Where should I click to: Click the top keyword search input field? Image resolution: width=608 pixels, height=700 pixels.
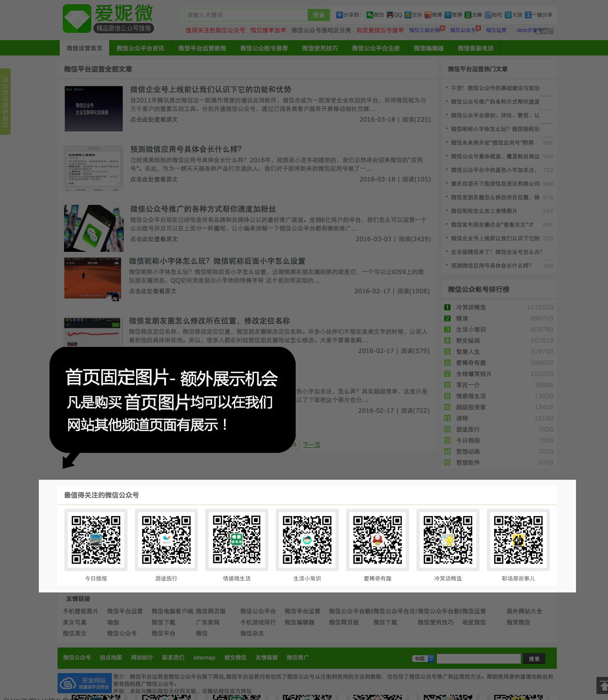pyautogui.click(x=246, y=15)
